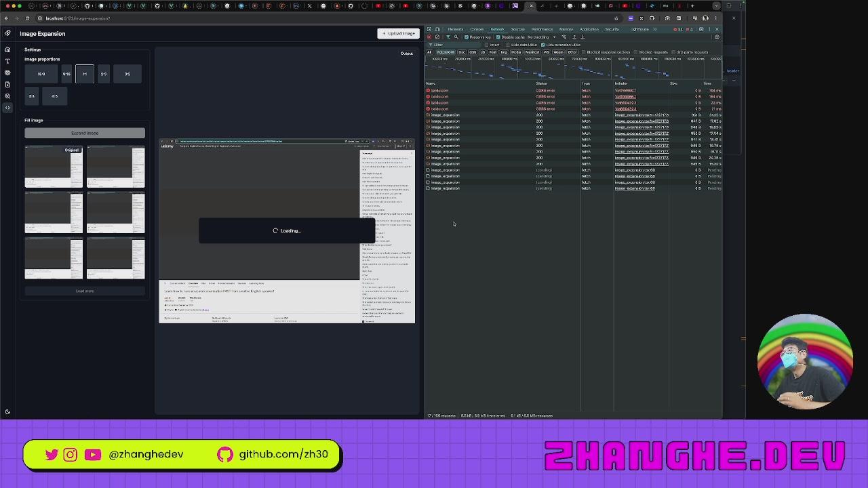Select the code panel icon in the app sidebar
This screenshot has width=868, height=488.
click(x=7, y=107)
